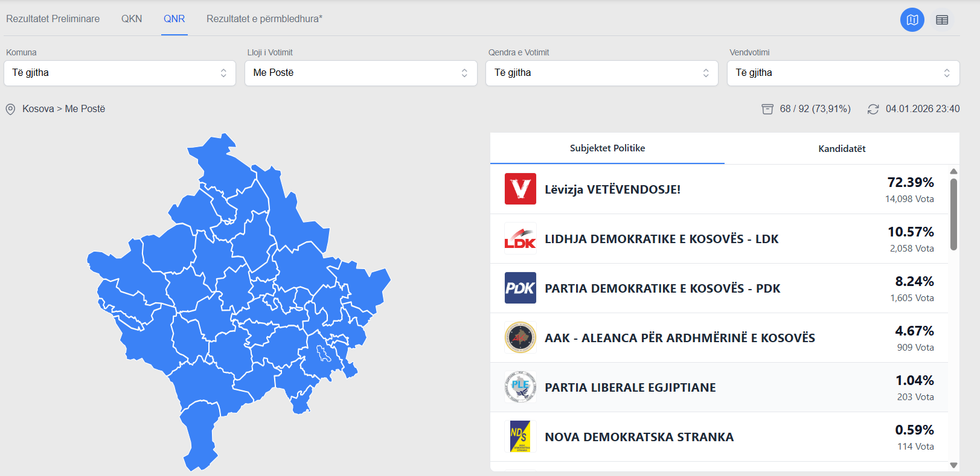
Task: Open the Komuna dropdown
Action: [x=118, y=73]
